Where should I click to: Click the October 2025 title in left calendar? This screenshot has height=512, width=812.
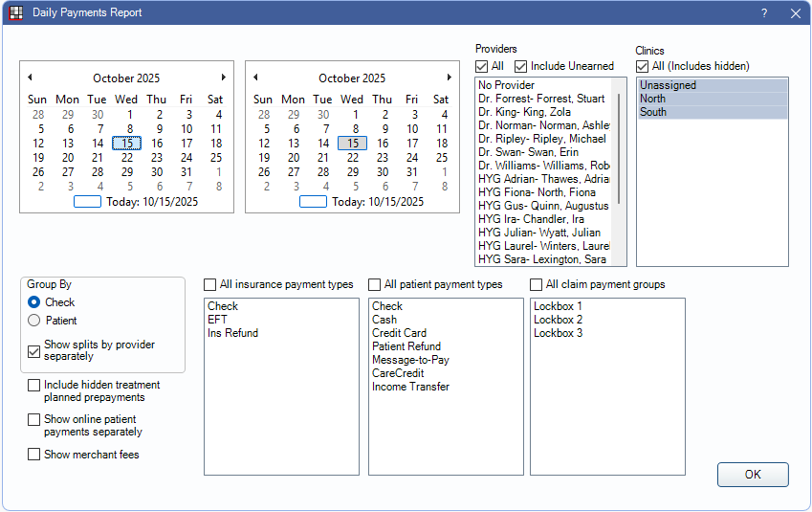126,78
